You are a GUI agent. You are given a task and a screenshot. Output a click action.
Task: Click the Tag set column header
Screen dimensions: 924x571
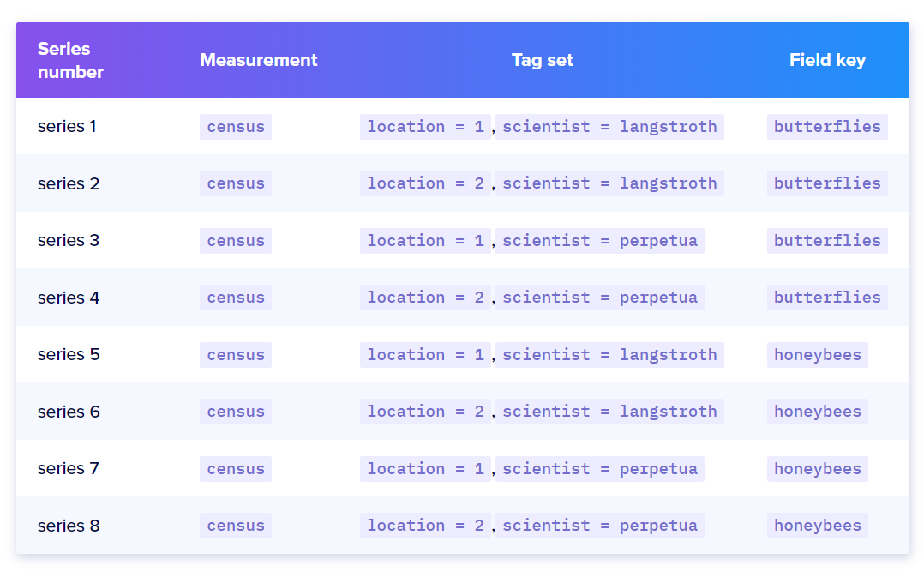click(542, 60)
